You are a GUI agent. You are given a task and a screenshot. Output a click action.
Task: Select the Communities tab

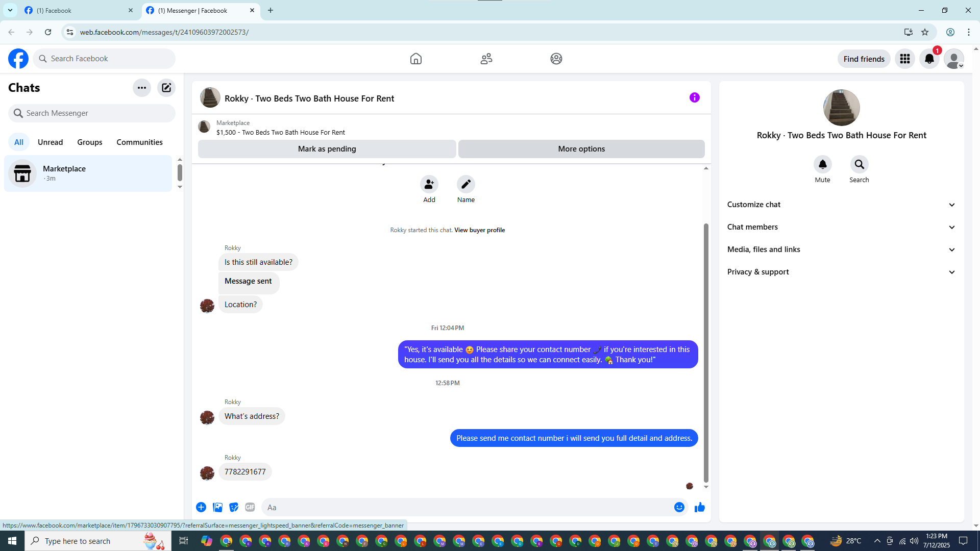(139, 142)
